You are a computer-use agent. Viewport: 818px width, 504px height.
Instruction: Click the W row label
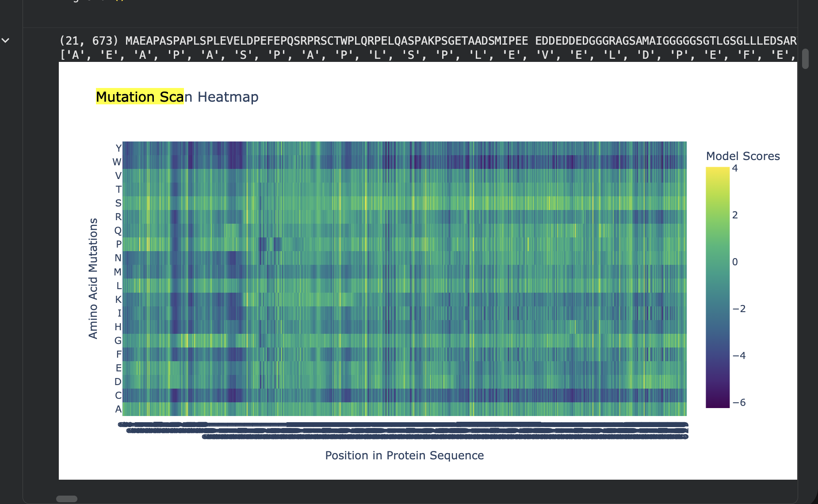(117, 162)
